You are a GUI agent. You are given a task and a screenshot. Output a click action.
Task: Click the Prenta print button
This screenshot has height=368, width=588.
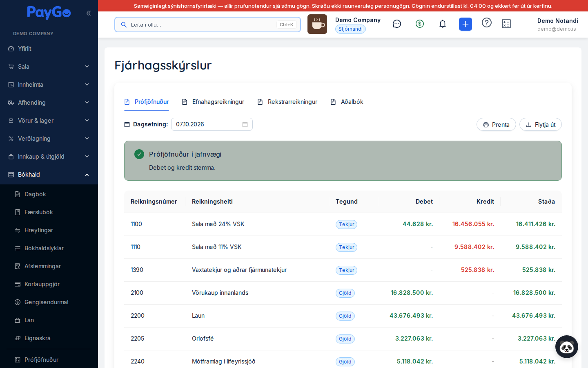(x=496, y=125)
